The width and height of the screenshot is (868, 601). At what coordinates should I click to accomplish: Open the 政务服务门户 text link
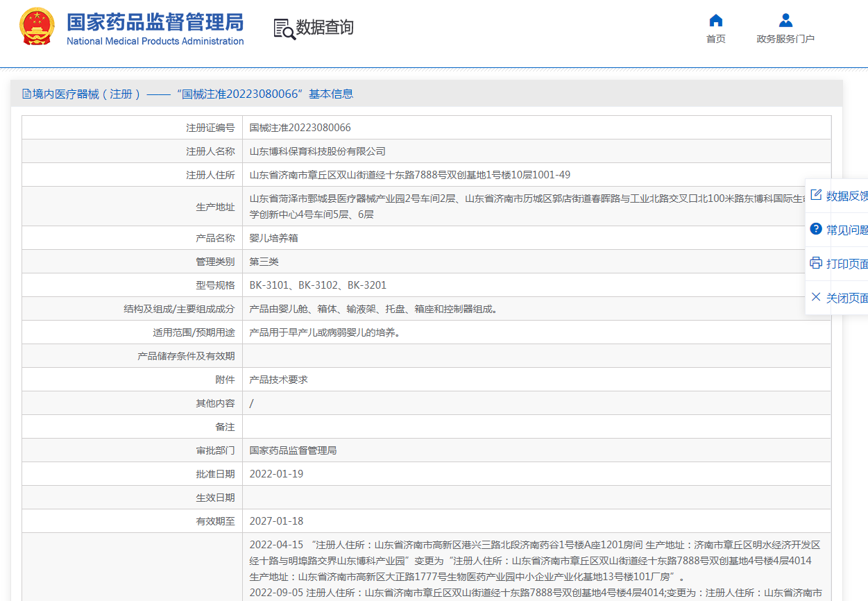coord(785,39)
